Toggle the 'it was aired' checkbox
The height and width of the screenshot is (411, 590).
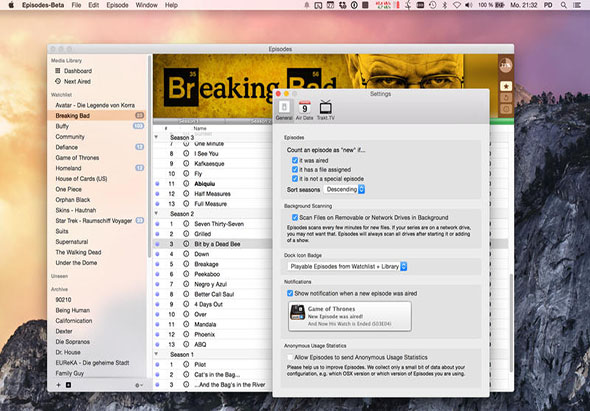click(x=295, y=160)
